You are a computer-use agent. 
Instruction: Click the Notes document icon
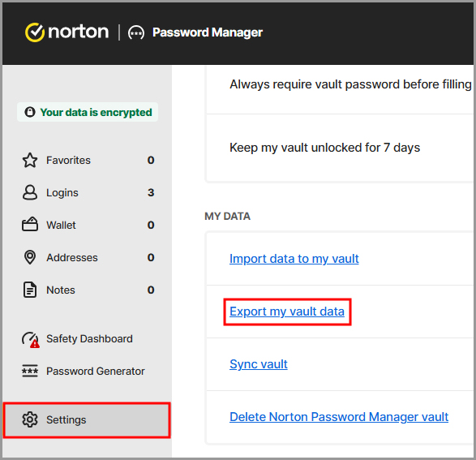pyautogui.click(x=30, y=290)
